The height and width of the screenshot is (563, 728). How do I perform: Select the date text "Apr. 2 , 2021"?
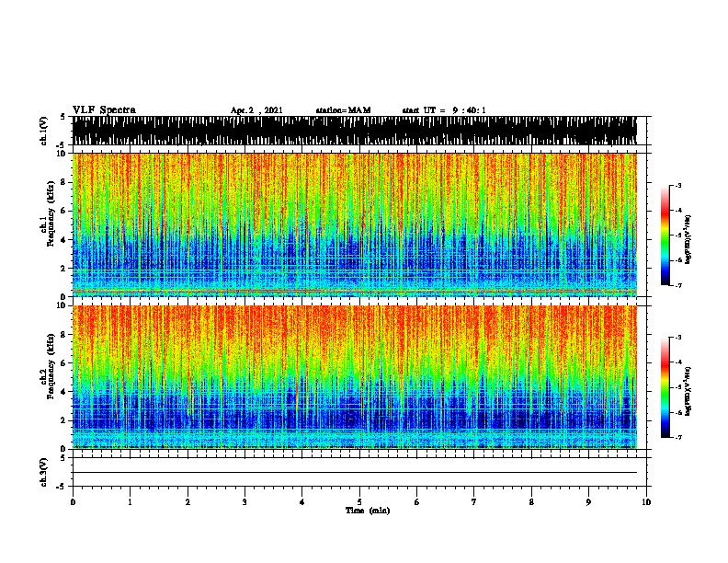256,110
